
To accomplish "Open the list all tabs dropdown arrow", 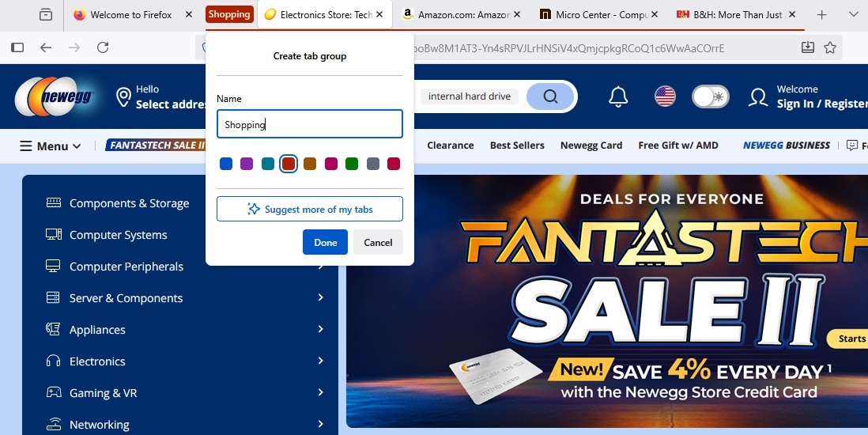I will 853,15.
